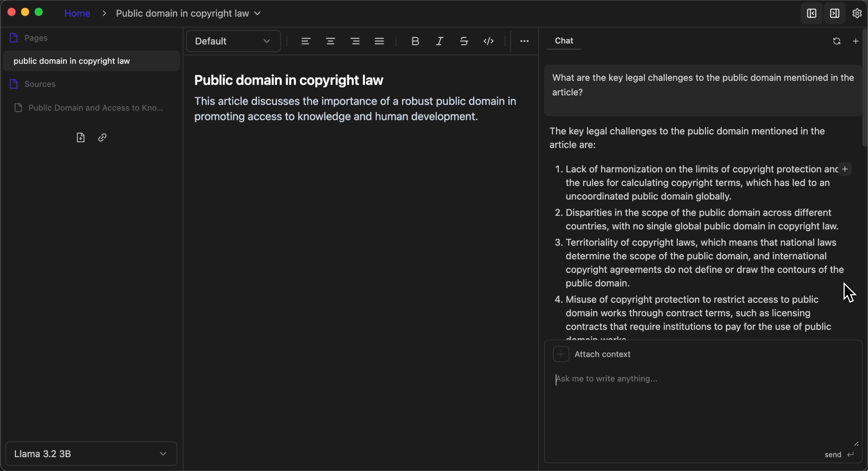Click the align left icon
868x471 pixels.
[x=306, y=41]
